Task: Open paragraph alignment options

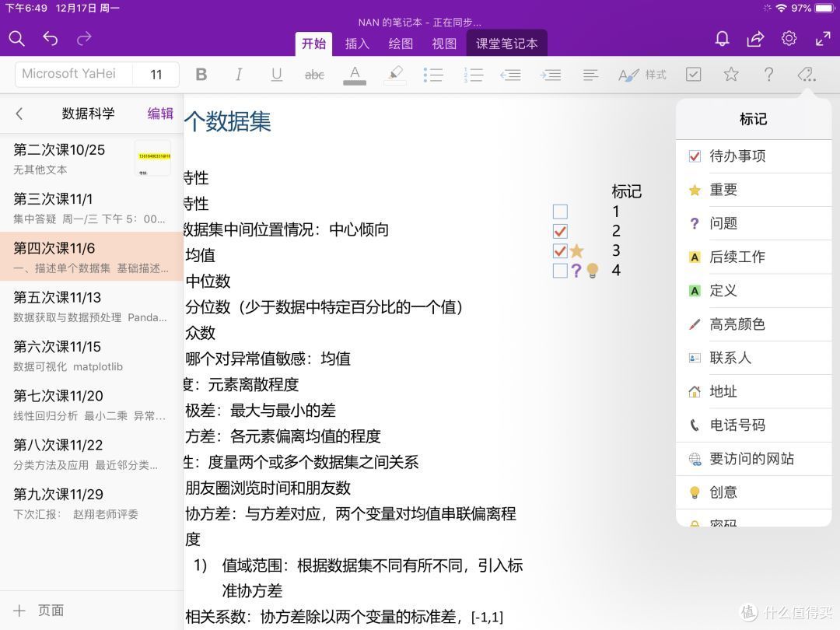Action: 590,75
